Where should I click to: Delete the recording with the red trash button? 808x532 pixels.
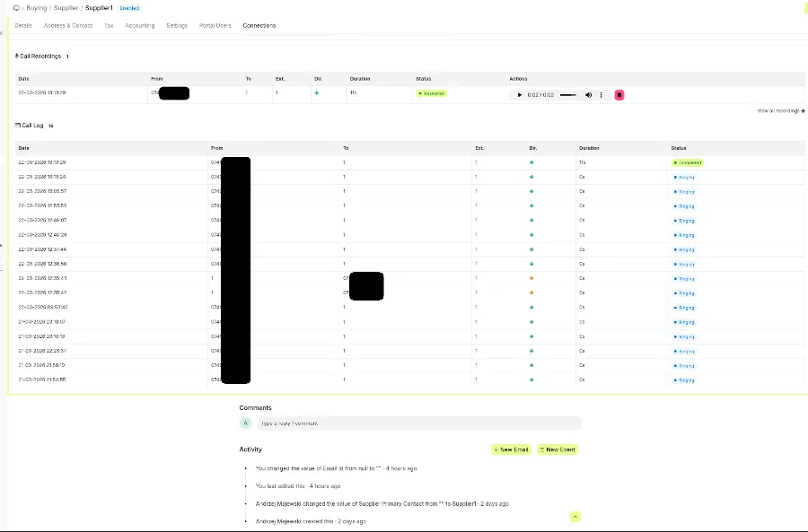(x=619, y=94)
